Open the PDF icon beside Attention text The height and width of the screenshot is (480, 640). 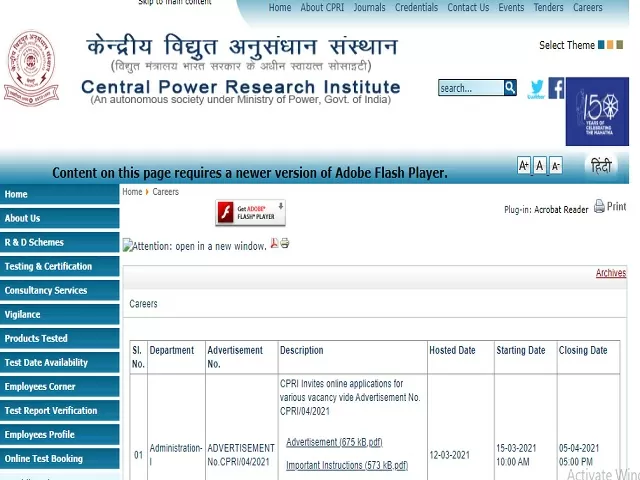click(x=274, y=243)
